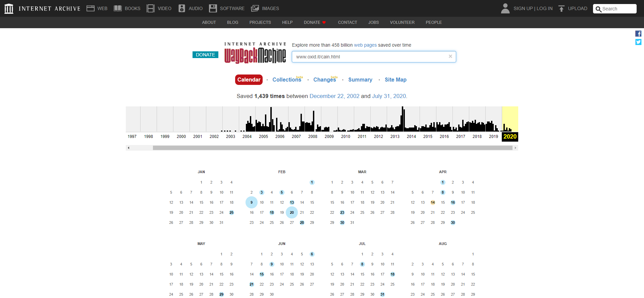Open the March 23 snapshot
The width and height of the screenshot is (644, 298).
tap(342, 212)
